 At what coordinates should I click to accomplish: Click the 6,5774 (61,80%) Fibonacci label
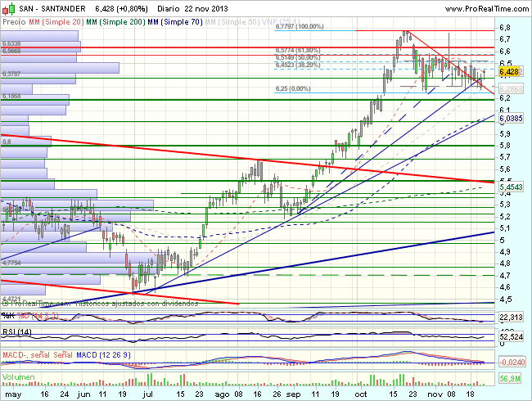click(x=298, y=50)
